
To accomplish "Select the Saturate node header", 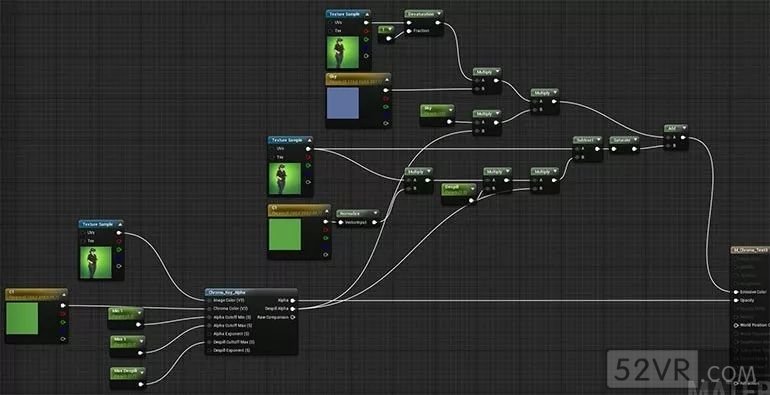I will (x=624, y=140).
